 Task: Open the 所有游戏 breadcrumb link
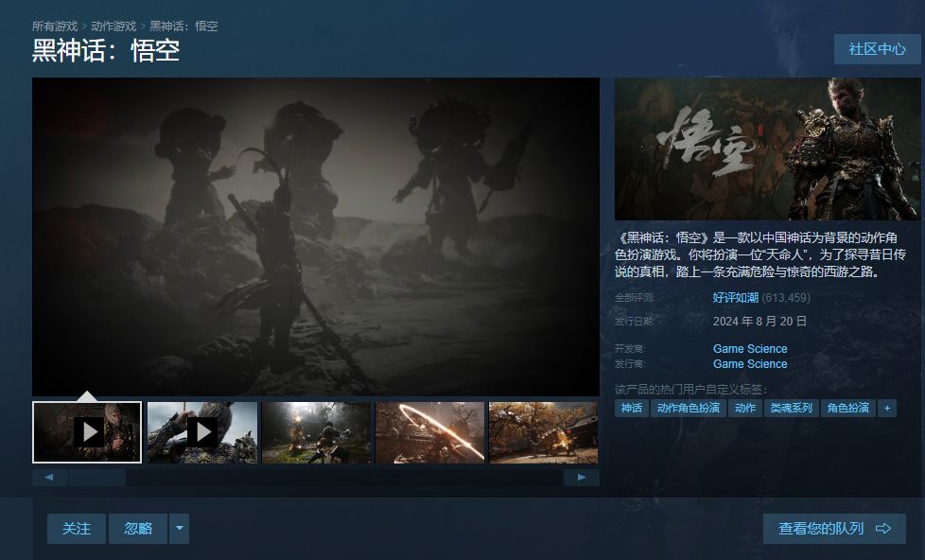(54, 26)
